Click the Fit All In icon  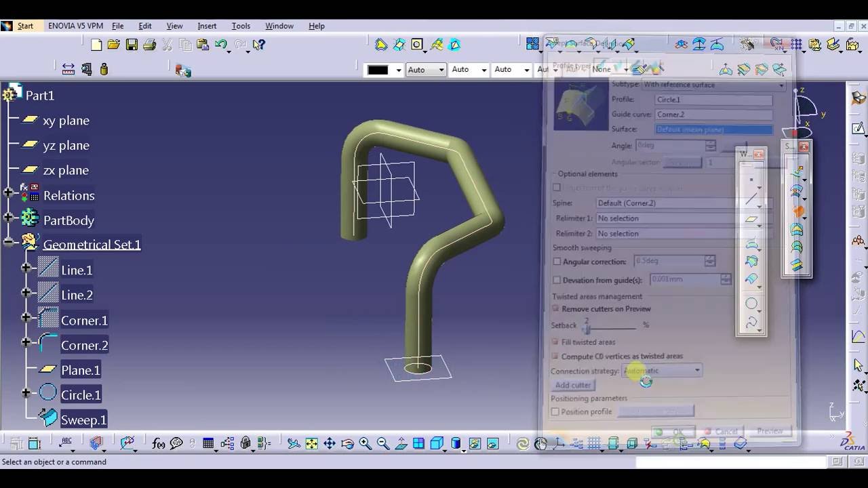tap(311, 444)
